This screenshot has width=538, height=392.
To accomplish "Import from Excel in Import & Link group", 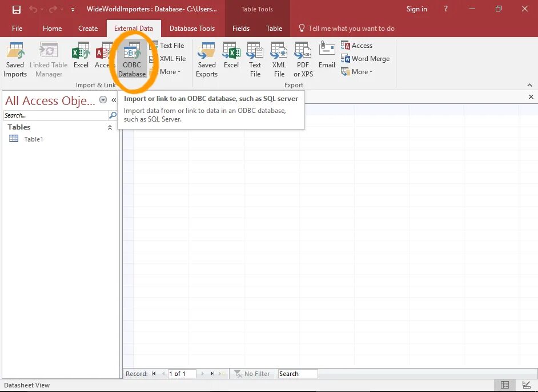I will (x=81, y=55).
